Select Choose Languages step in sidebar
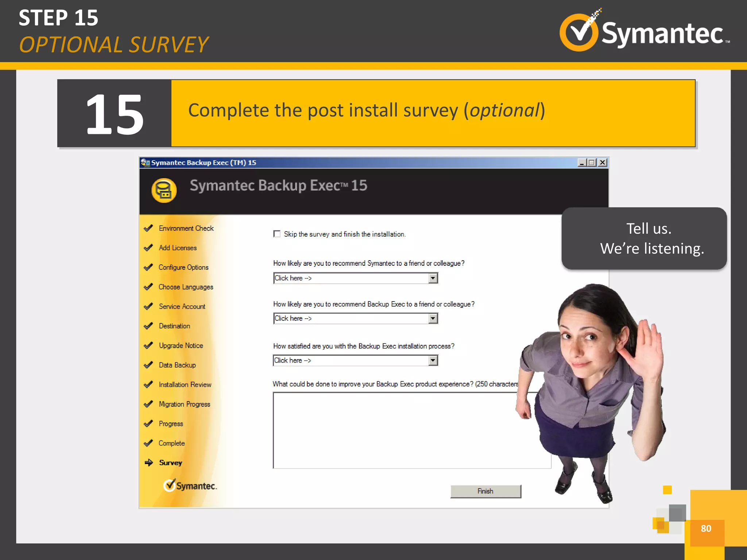 coord(186,287)
